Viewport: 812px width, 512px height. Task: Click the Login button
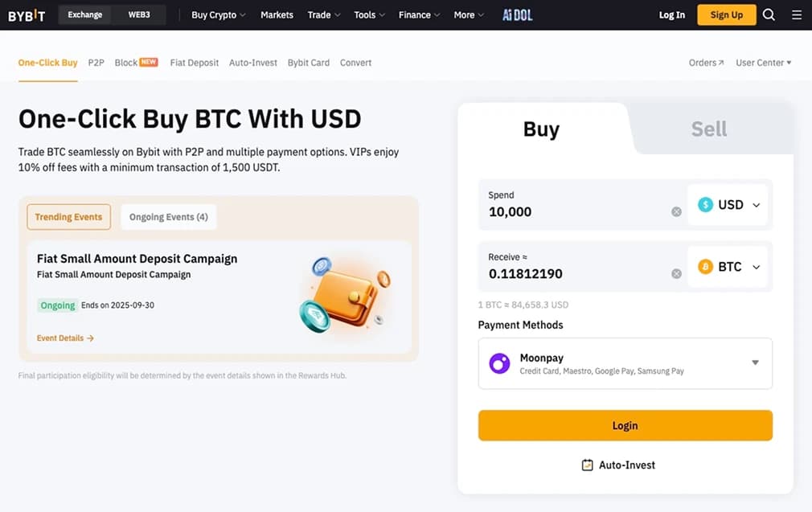click(x=625, y=425)
